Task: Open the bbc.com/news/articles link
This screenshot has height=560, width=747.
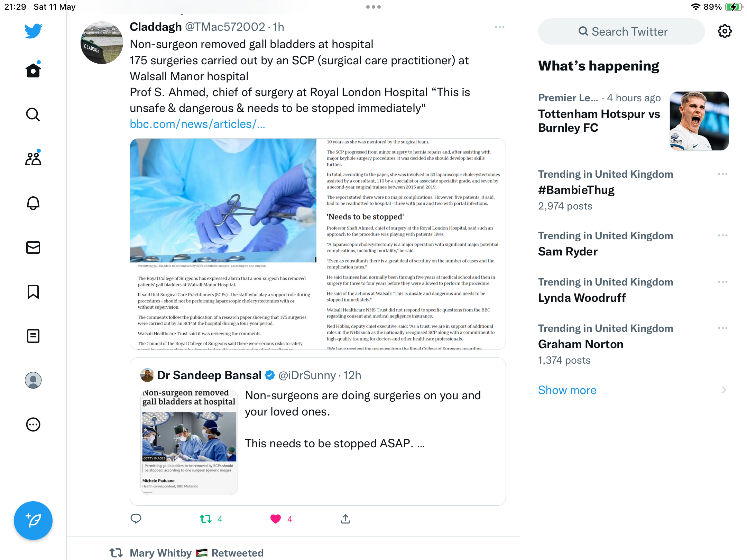Action: pyautogui.click(x=197, y=124)
